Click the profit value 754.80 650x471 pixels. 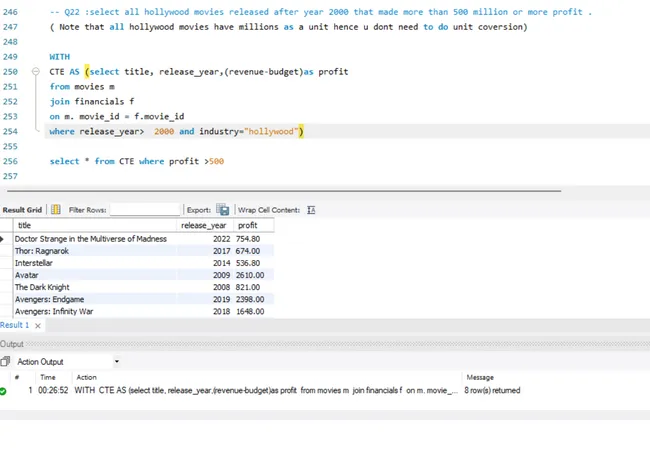[x=248, y=239]
